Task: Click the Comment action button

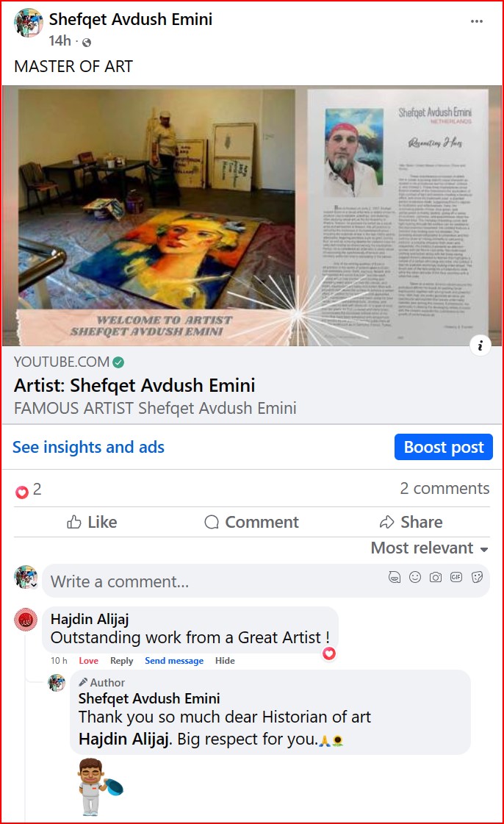Action: pos(251,522)
